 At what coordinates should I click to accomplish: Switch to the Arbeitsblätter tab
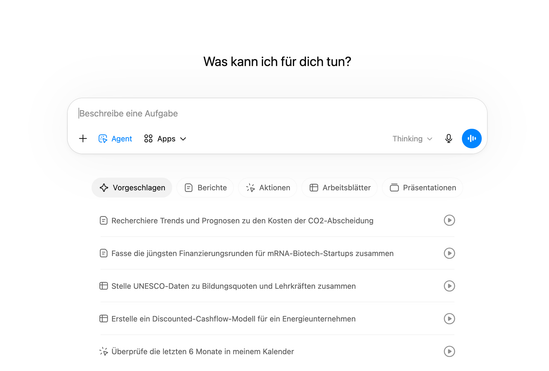tap(340, 188)
